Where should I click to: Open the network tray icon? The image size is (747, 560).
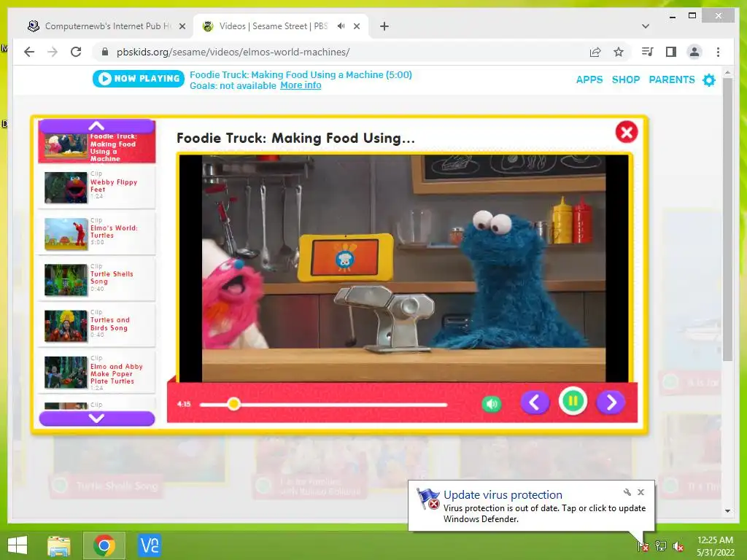[661, 545]
